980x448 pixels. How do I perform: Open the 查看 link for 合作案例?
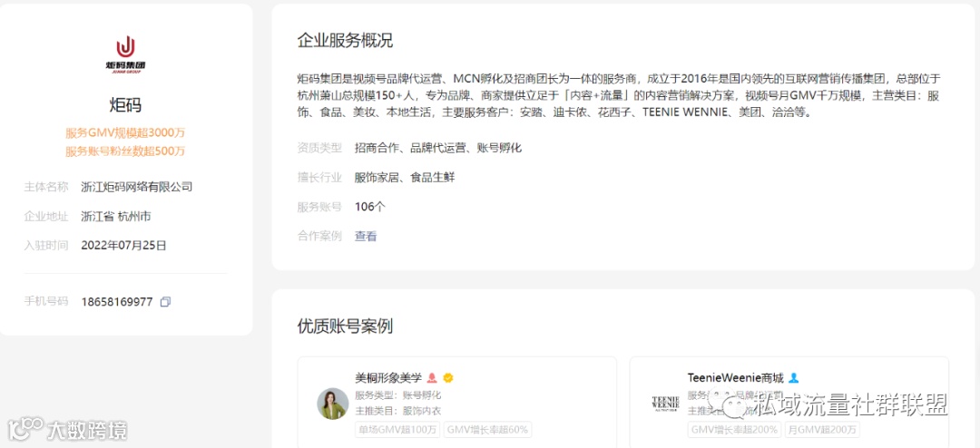point(366,236)
